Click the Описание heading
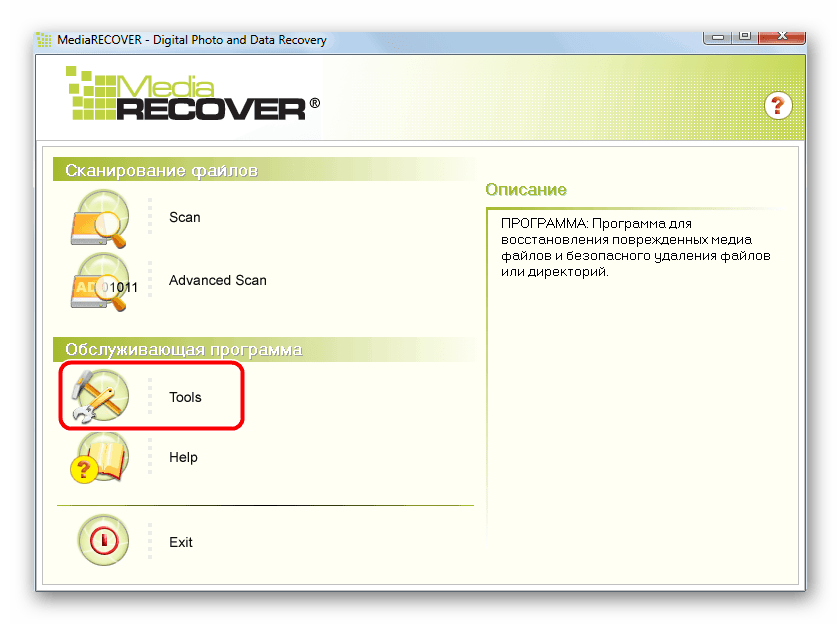The image size is (840, 624). (526, 190)
